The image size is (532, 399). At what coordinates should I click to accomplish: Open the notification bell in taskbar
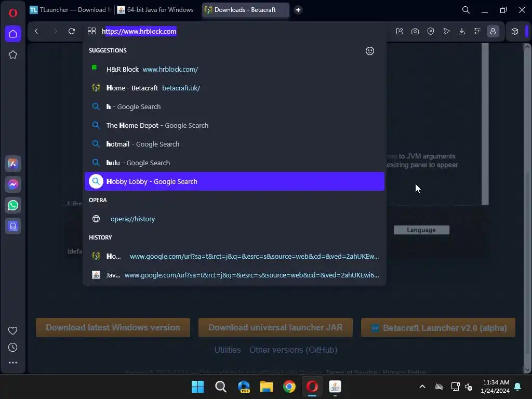click(x=518, y=387)
